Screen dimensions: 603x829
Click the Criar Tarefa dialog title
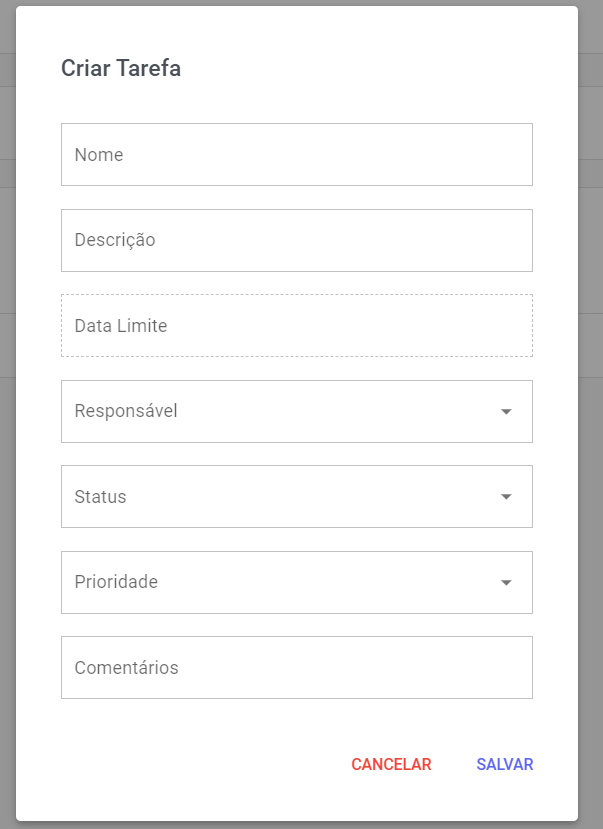(121, 68)
